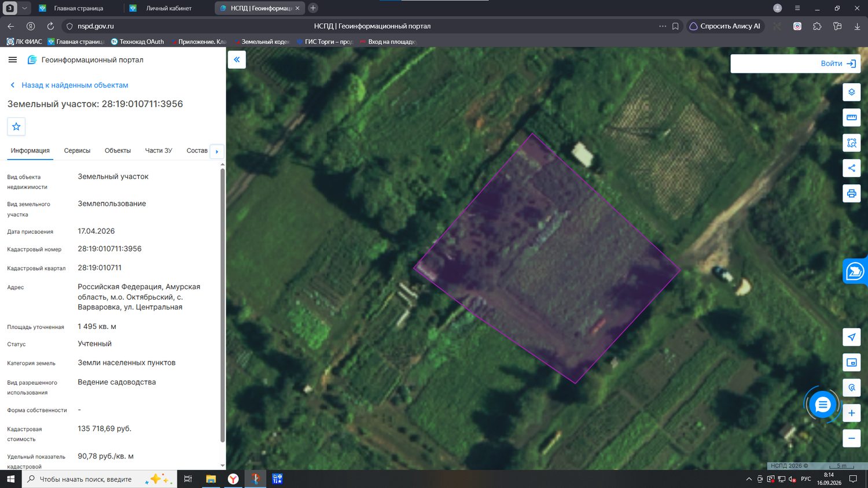Screen dimensions: 868x488
Task: Bookmark this page in the address bar
Action: click(675, 26)
